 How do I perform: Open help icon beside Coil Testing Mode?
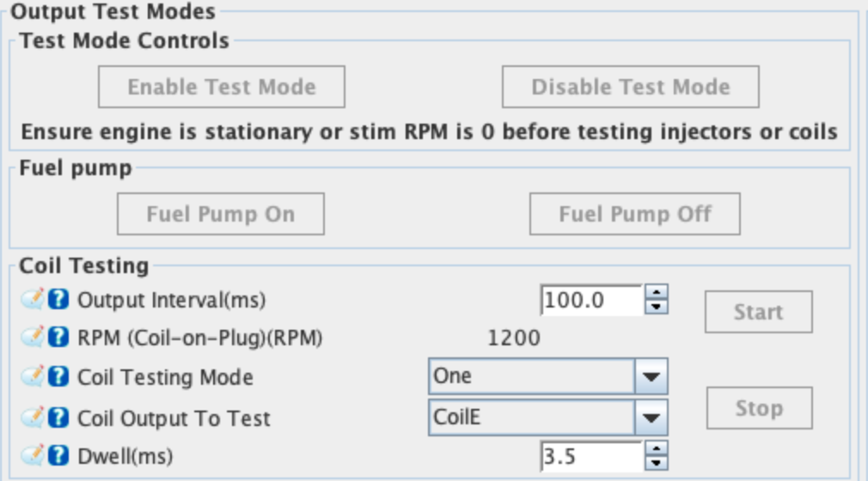58,376
